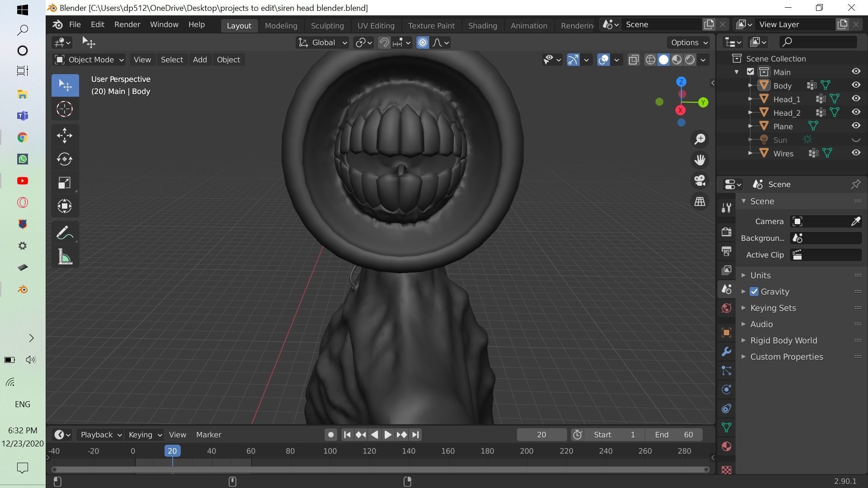868x488 pixels.
Task: Click the camera eyedropper icon
Action: [x=855, y=221]
